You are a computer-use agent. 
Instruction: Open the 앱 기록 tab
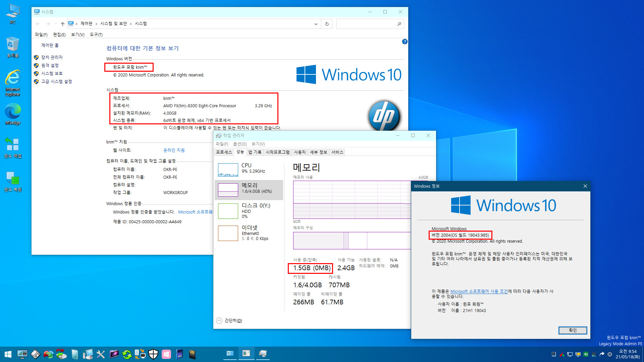(x=255, y=152)
